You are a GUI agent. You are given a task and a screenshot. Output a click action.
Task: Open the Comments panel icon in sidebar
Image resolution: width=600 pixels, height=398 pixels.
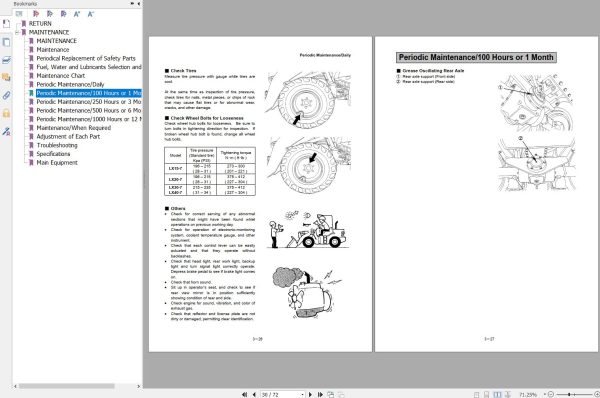click(x=7, y=77)
